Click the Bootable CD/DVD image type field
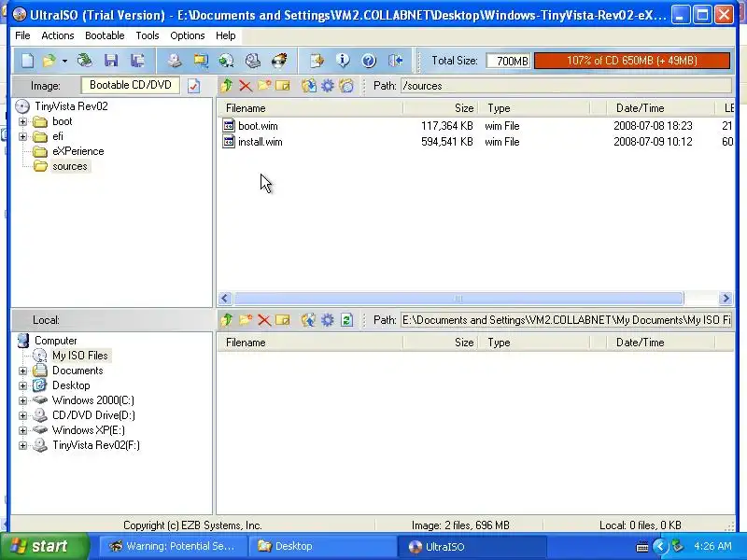The image size is (747, 560). pyautogui.click(x=131, y=85)
